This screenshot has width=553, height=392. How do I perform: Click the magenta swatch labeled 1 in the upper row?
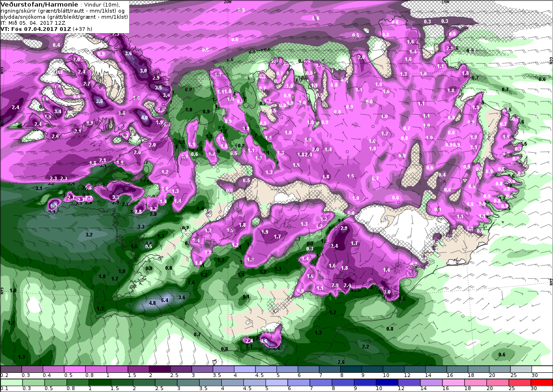(x=117, y=369)
